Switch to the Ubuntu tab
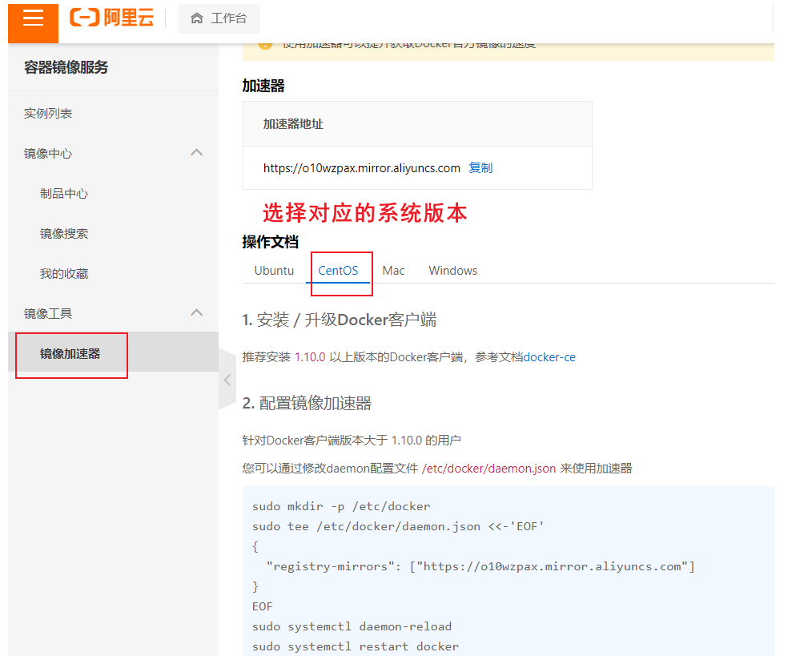812x656 pixels. coord(274,271)
